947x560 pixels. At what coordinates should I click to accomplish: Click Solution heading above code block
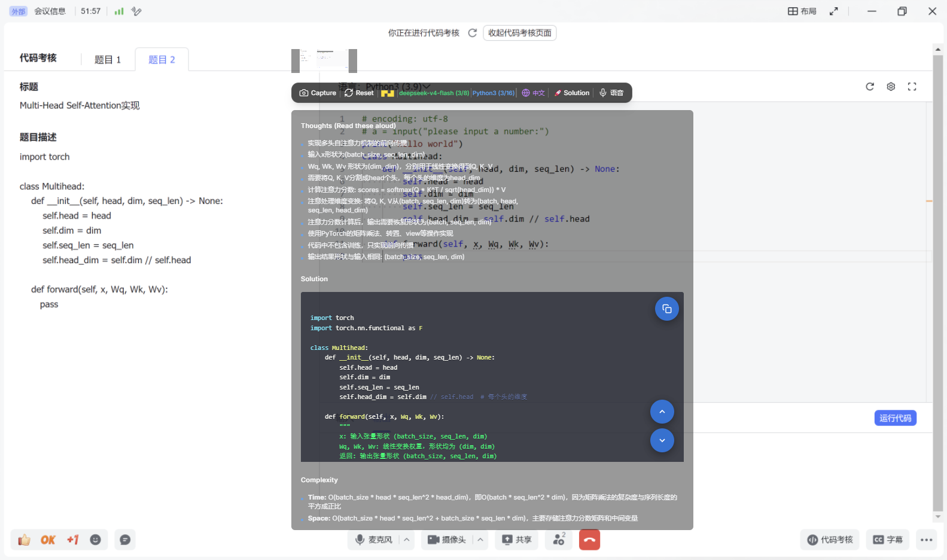[314, 279]
